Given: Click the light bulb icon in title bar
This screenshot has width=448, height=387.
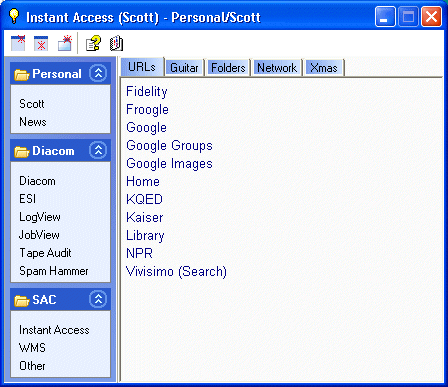Looking at the screenshot, I should 14,16.
